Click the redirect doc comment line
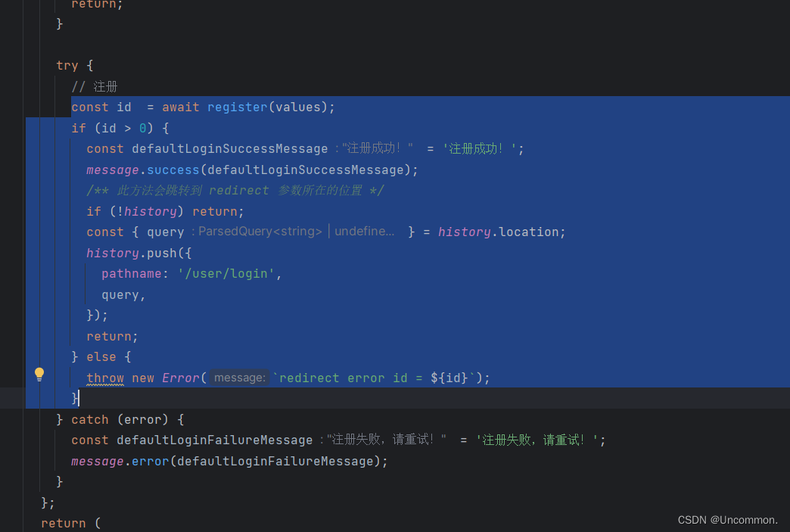Image resolution: width=790 pixels, height=532 pixels. point(235,191)
